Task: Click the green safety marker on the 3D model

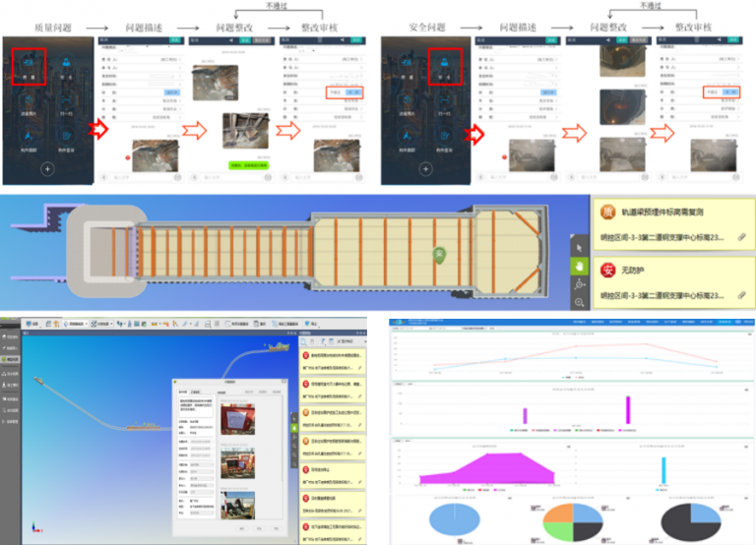Action: point(440,255)
